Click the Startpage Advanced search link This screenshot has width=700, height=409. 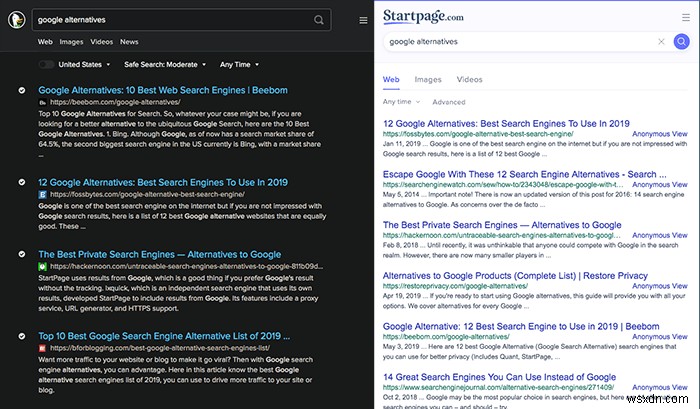point(449,101)
